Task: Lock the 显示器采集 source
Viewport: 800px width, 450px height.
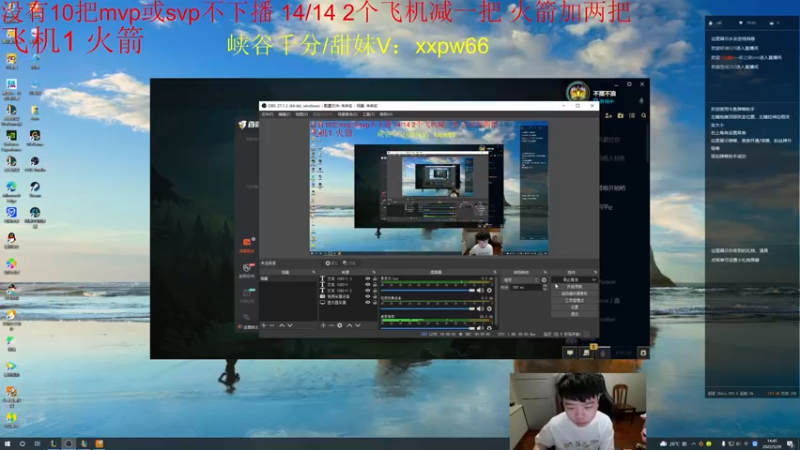Action: pyautogui.click(x=375, y=303)
